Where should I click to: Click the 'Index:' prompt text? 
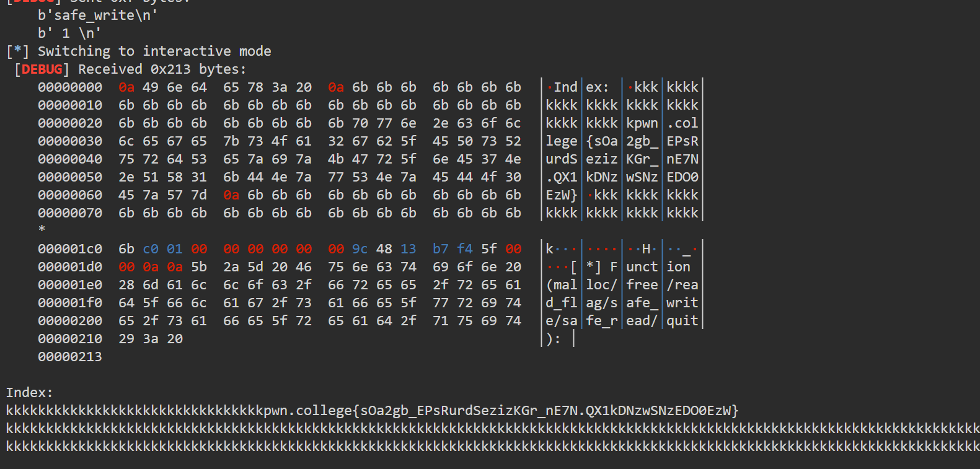coord(30,392)
